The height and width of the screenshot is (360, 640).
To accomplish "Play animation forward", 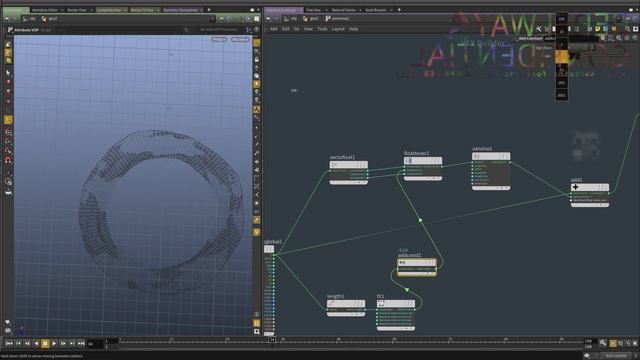I will 54,344.
